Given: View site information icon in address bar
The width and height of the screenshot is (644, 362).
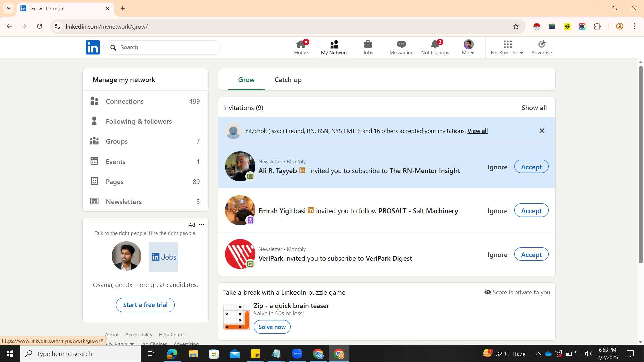Looking at the screenshot, I should [x=57, y=26].
